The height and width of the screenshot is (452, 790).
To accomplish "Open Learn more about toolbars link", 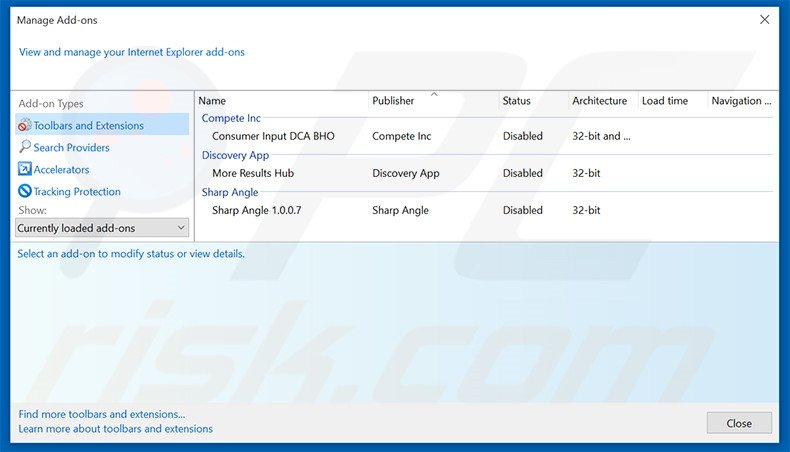I will (x=115, y=429).
